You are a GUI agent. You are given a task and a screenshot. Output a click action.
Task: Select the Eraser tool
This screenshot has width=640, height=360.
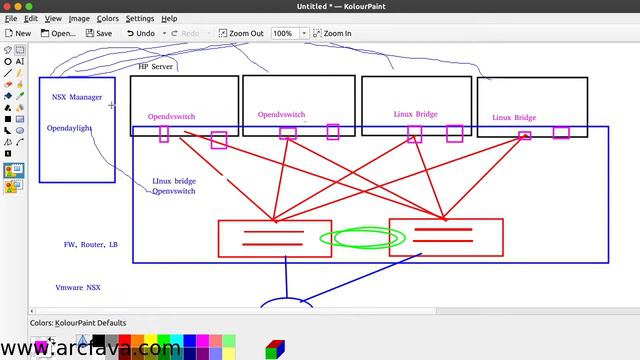(8, 85)
